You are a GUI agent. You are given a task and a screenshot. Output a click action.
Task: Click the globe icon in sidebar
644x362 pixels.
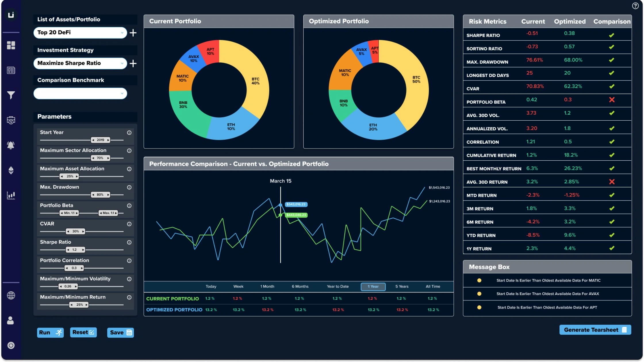tap(11, 295)
